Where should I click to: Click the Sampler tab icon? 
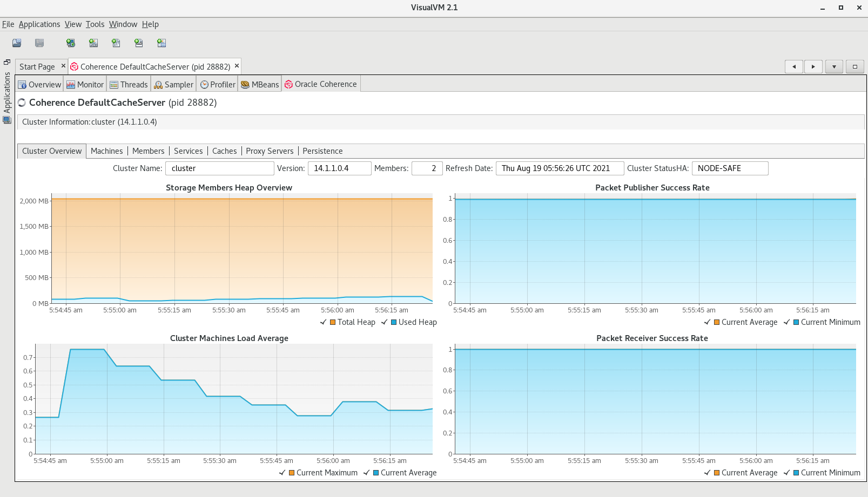(158, 85)
